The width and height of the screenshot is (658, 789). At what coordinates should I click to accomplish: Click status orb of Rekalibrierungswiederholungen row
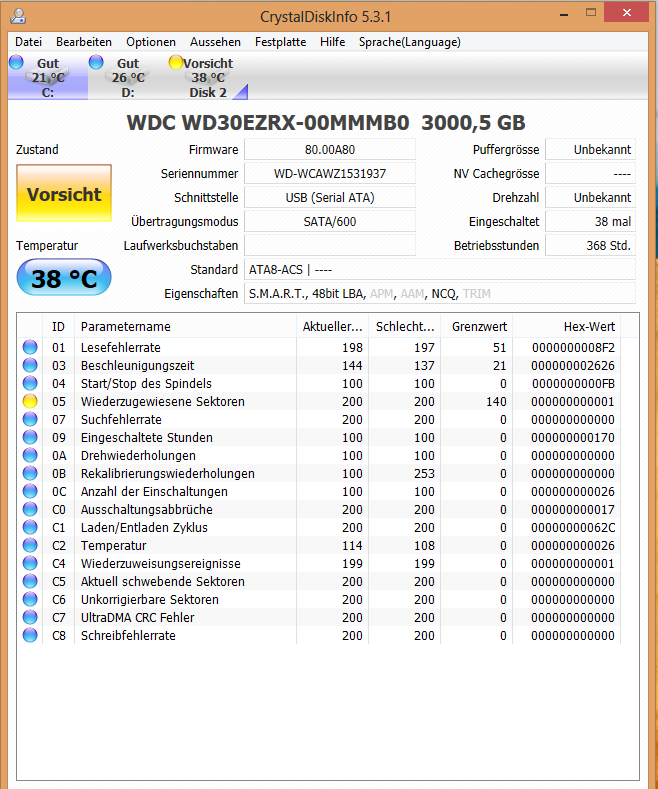[x=30, y=474]
